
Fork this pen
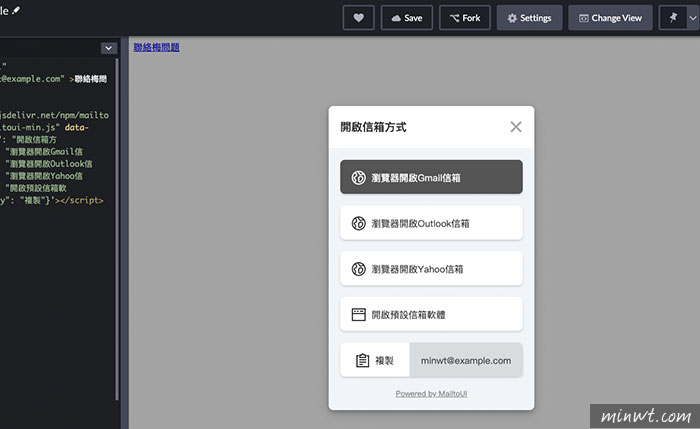pos(465,18)
